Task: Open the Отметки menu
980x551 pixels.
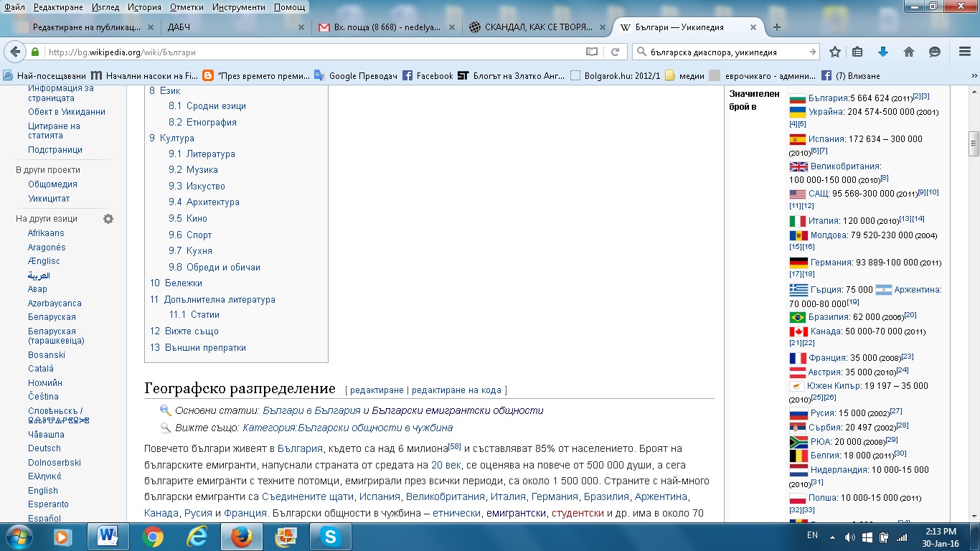Action: click(187, 7)
